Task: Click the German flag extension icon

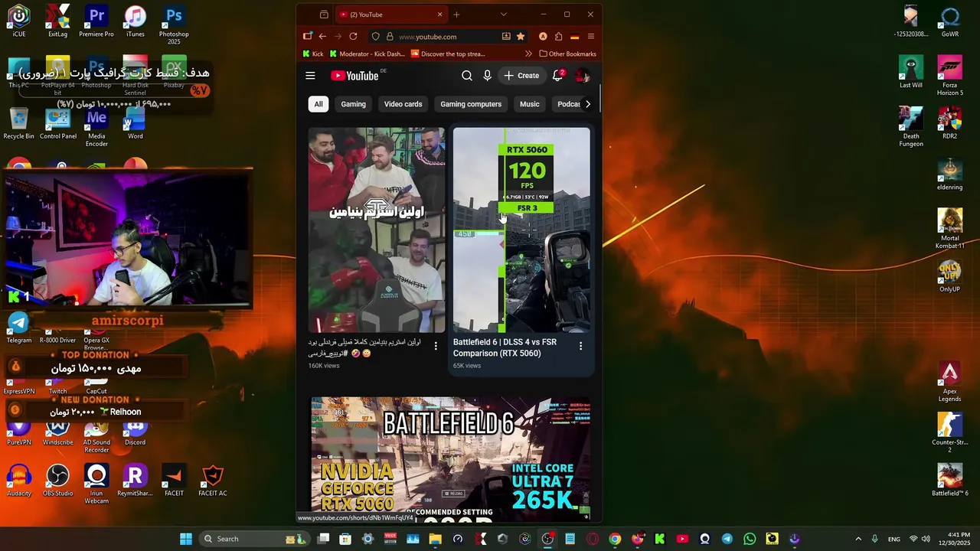Action: point(574,37)
